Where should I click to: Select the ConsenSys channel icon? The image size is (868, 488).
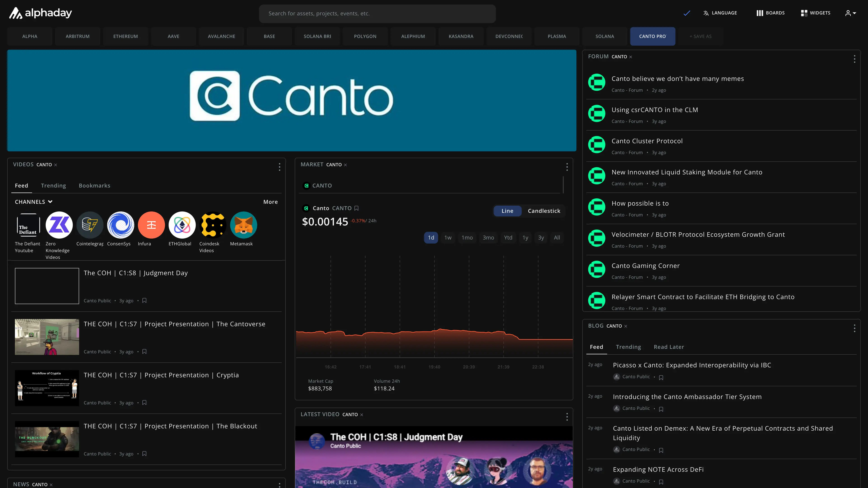pos(120,225)
